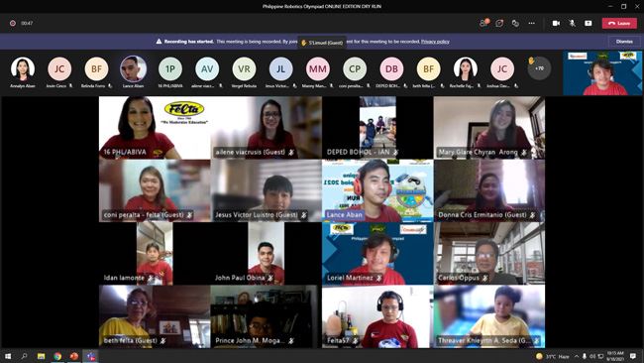
Task: Select Annalyn Aban's participant avatar
Action: [x=23, y=69]
